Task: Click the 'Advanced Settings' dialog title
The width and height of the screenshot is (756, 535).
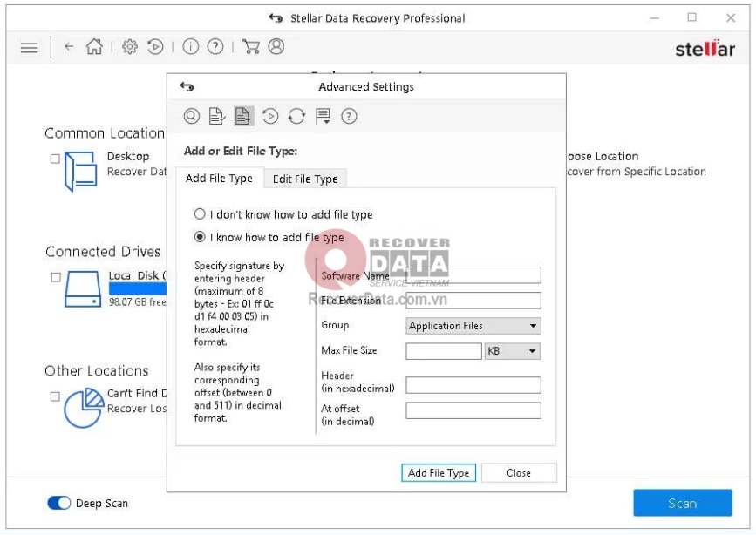Action: coord(366,87)
